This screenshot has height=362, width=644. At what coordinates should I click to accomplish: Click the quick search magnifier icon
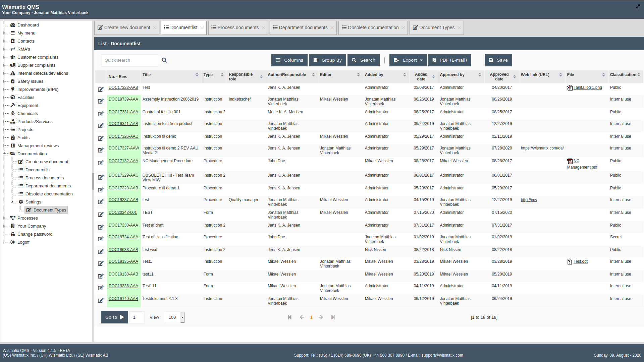(164, 60)
